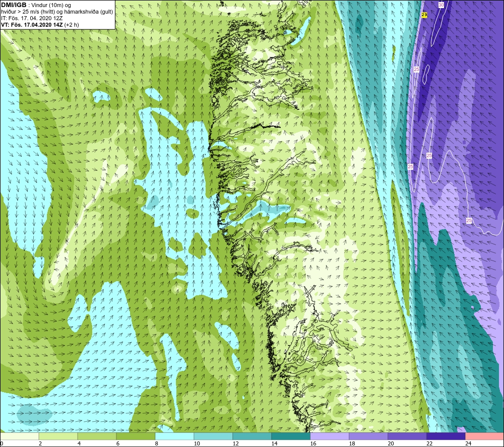Image resolution: width=504 pixels, height=447 pixels.
Task: Select the 6–8 m/s darker green legend swatch
Action: (136, 436)
